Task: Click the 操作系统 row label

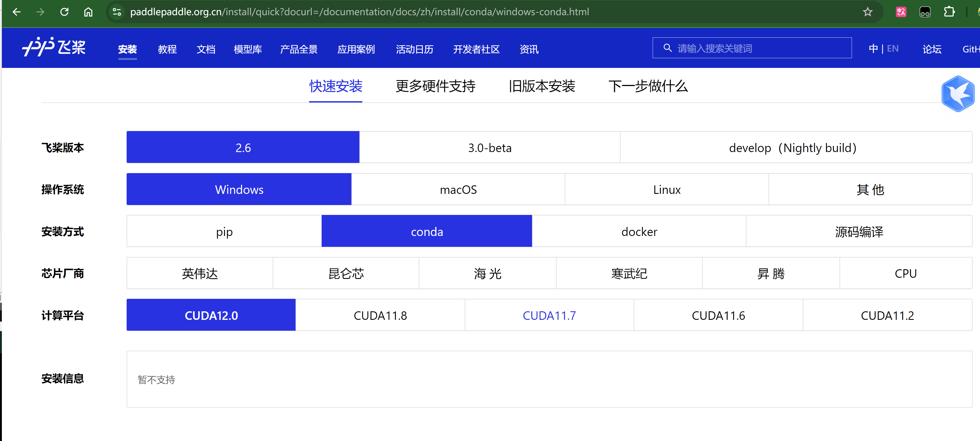Action: [63, 189]
